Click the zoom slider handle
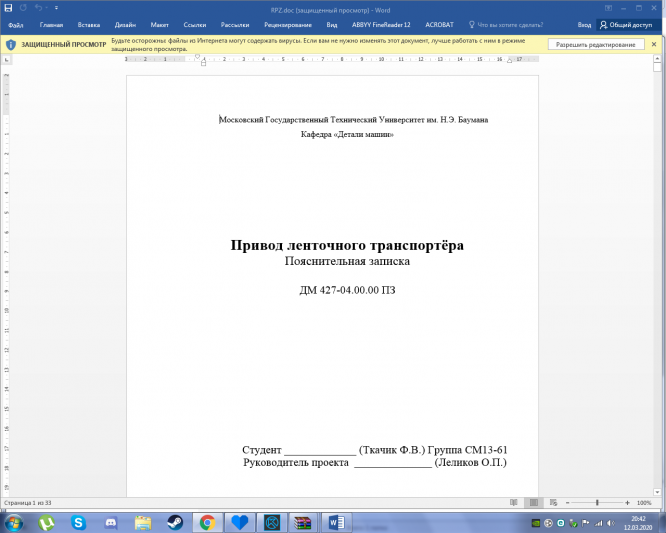Viewport: 666px width, 533px height. (x=597, y=503)
